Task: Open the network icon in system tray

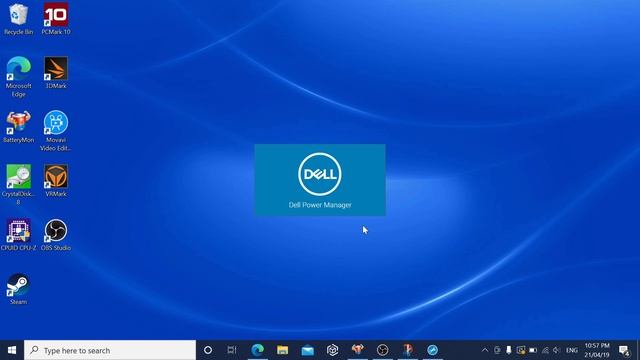Action: tap(545, 350)
